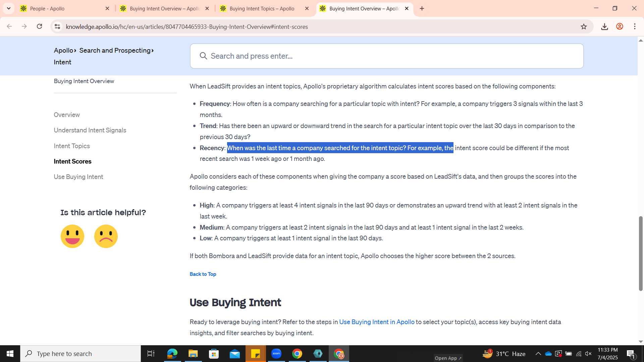This screenshot has width=644, height=362.
Task: View site information icon in address bar
Action: click(x=57, y=26)
